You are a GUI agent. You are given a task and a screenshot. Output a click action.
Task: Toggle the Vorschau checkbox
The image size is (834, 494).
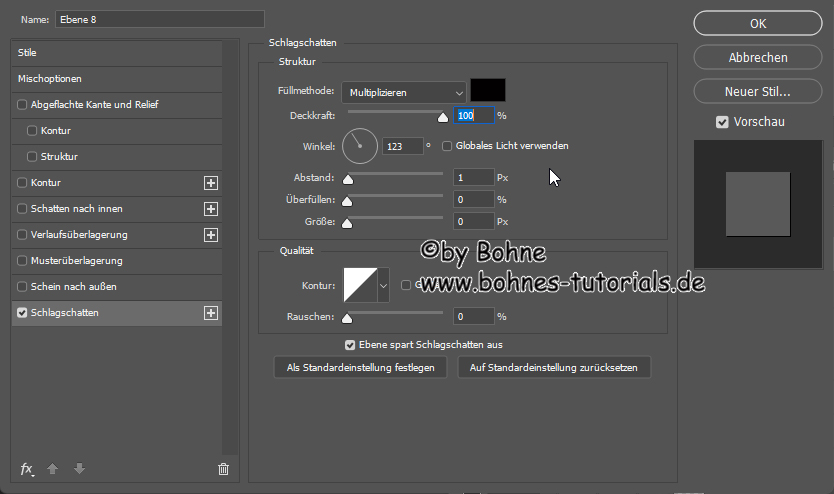pyautogui.click(x=722, y=122)
